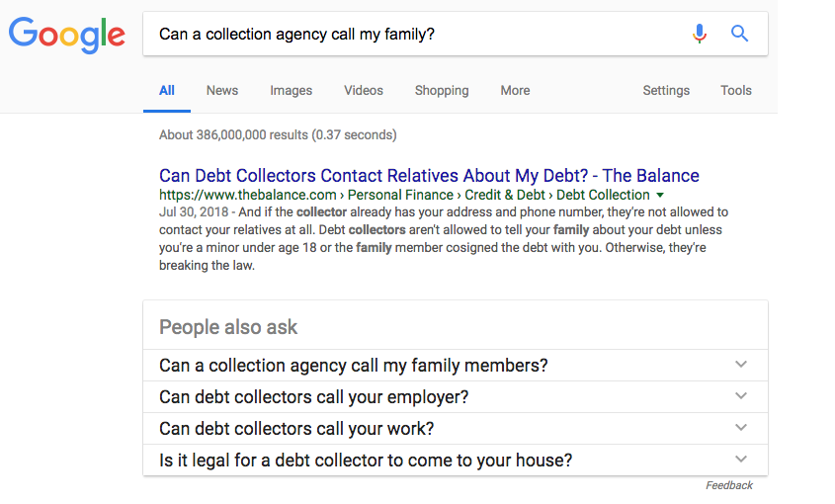
Task: Open the More search categories menu
Action: tap(515, 91)
